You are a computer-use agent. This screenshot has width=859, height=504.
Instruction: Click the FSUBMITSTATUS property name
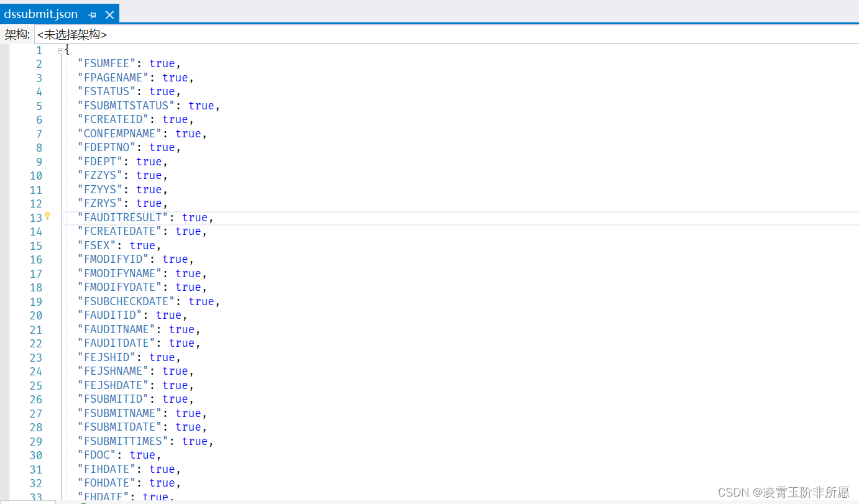(126, 105)
